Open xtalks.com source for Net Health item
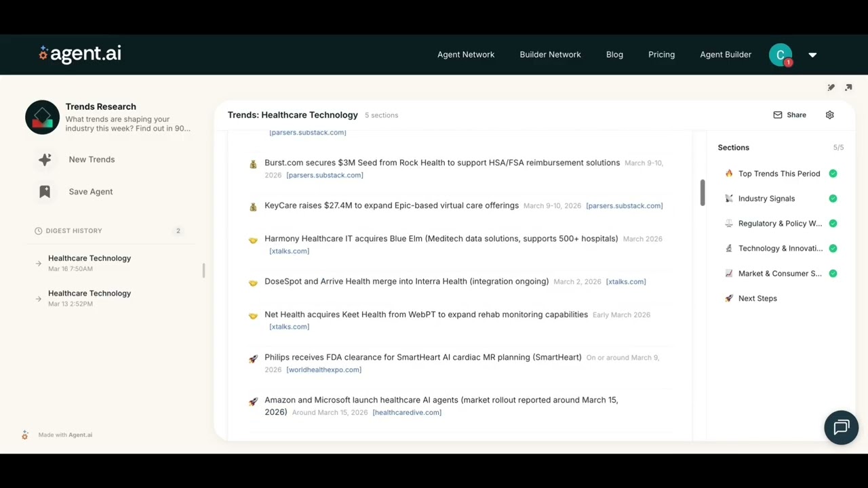 point(289,327)
